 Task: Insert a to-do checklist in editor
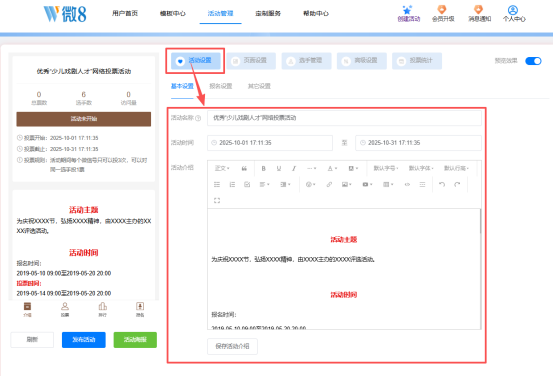[247, 184]
